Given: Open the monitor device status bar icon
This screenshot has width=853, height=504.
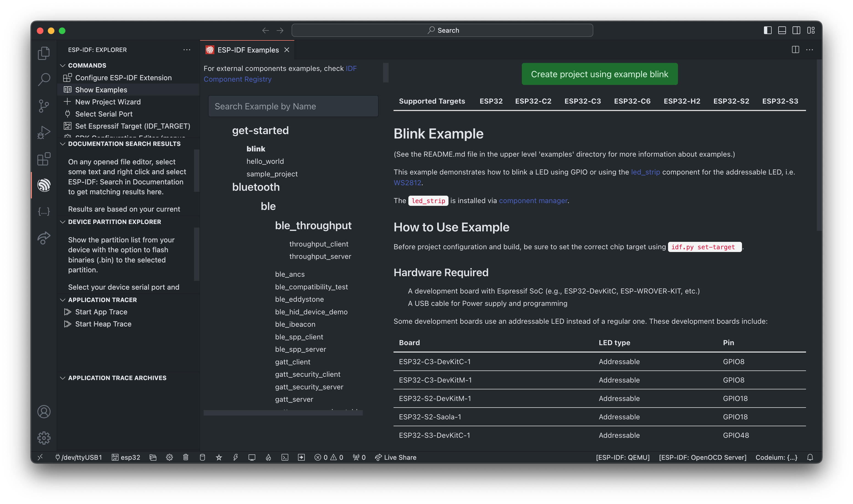Looking at the screenshot, I should [252, 457].
